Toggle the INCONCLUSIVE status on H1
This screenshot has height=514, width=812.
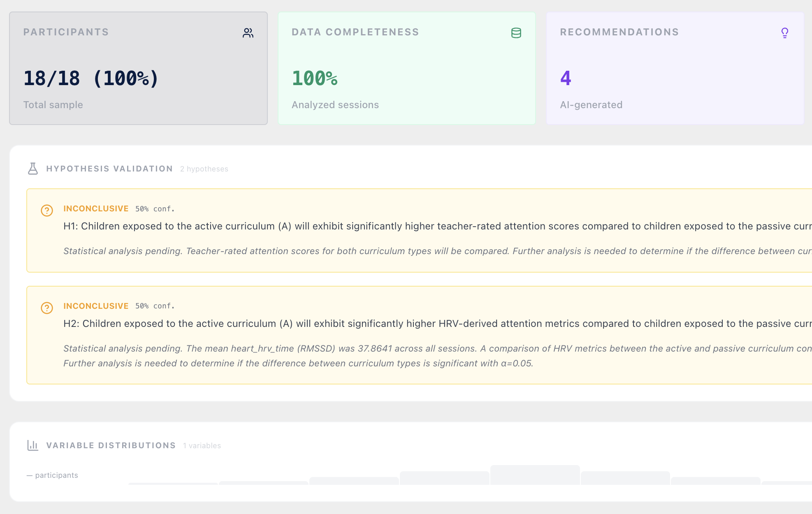click(x=96, y=208)
